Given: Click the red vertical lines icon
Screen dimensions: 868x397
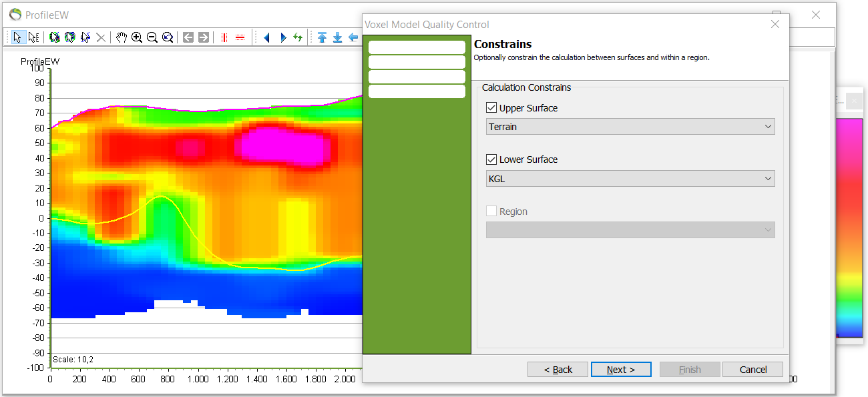Looking at the screenshot, I should (x=224, y=37).
